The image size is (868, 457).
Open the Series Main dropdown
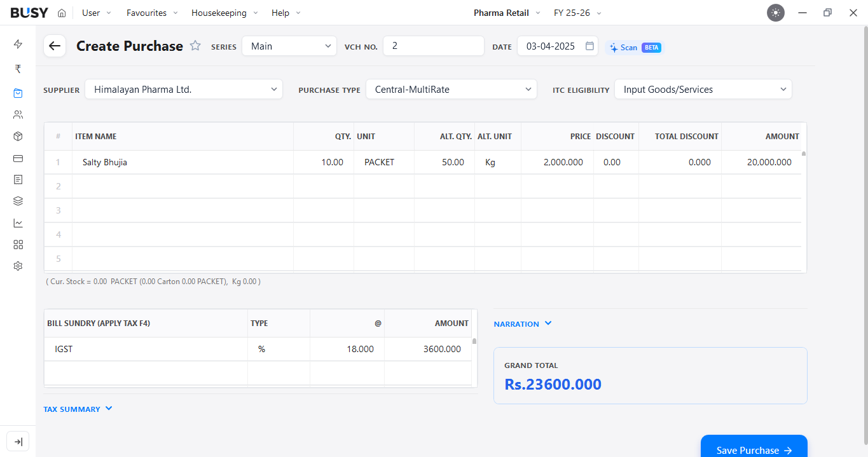point(289,46)
